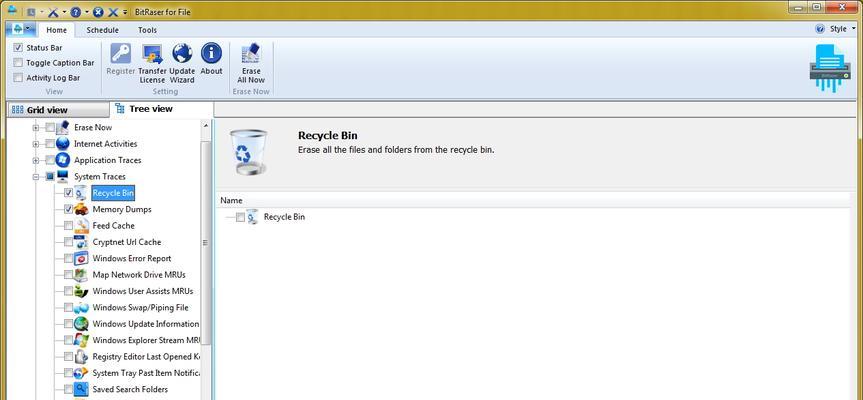Open the application menu button dropdown
Image resolution: width=863 pixels, height=400 pixels.
point(21,29)
